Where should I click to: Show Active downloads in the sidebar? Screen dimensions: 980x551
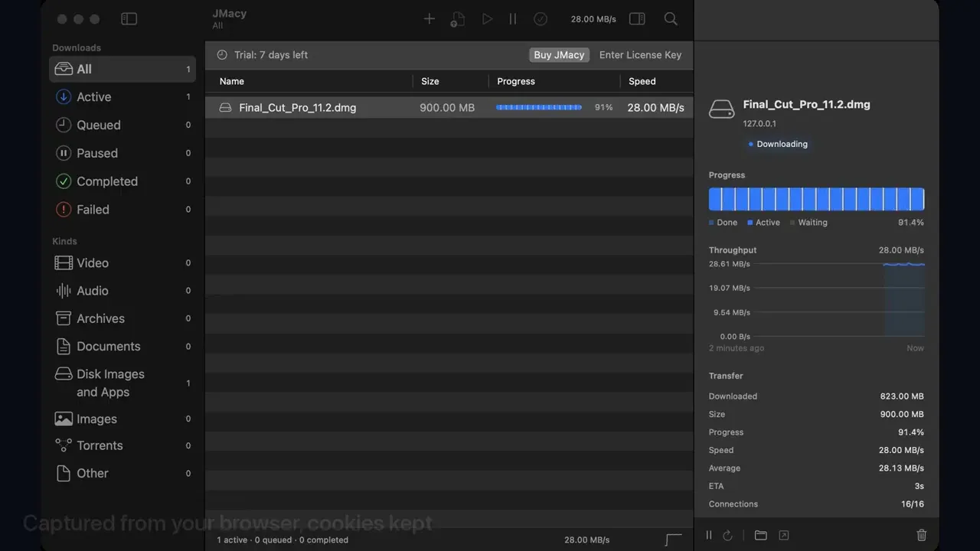(122, 97)
